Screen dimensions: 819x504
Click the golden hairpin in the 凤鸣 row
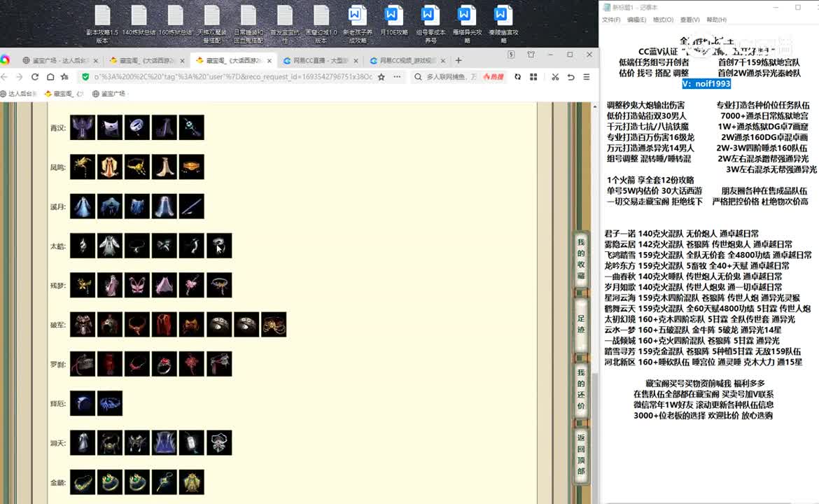tap(83, 167)
